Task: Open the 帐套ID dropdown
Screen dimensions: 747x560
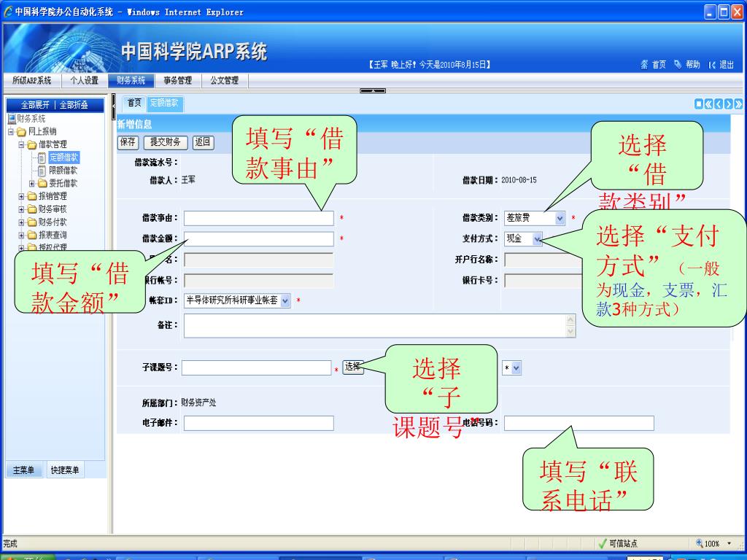Action: pyautogui.click(x=237, y=300)
